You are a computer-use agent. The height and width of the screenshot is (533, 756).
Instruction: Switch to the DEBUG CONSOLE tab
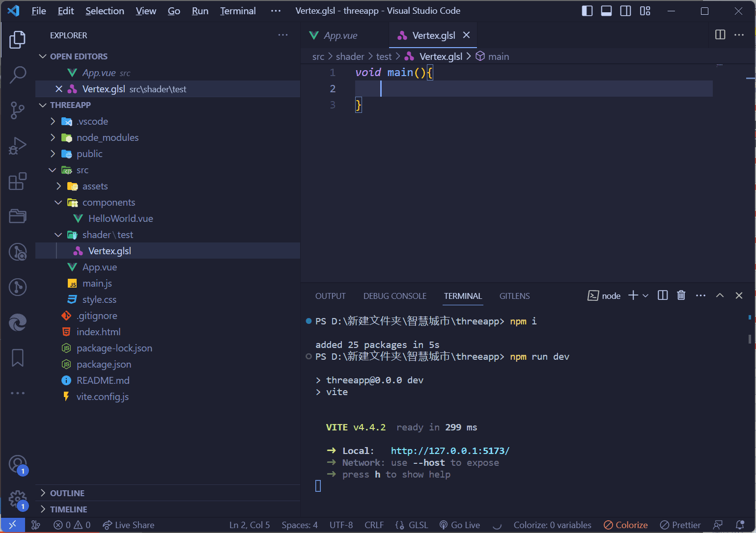coord(395,296)
